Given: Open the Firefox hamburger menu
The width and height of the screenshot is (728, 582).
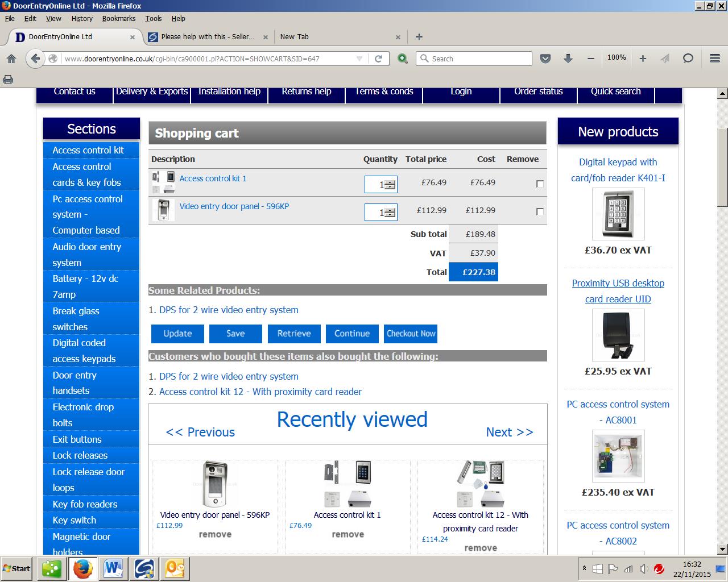Looking at the screenshot, I should point(715,59).
